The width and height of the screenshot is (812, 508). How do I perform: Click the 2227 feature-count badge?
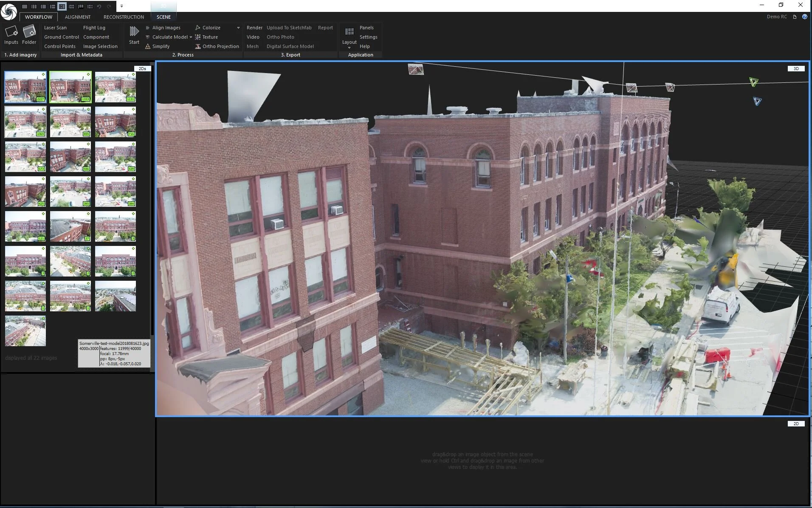tap(40, 99)
